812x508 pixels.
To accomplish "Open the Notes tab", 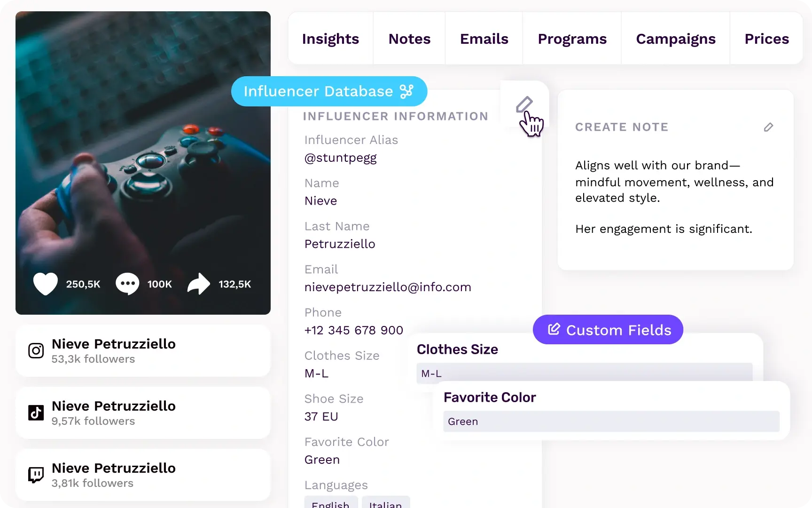I will tap(409, 39).
